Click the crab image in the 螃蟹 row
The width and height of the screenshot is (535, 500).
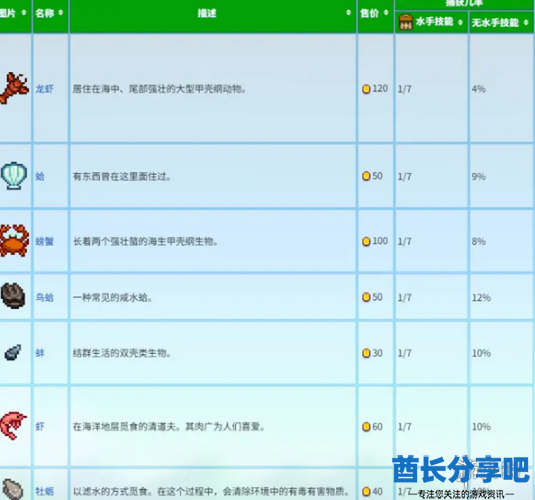coord(14,240)
